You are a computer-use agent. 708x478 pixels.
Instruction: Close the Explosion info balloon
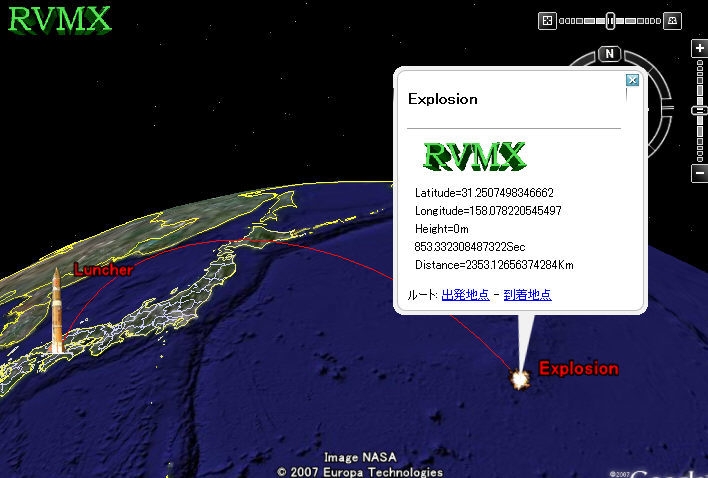click(632, 81)
